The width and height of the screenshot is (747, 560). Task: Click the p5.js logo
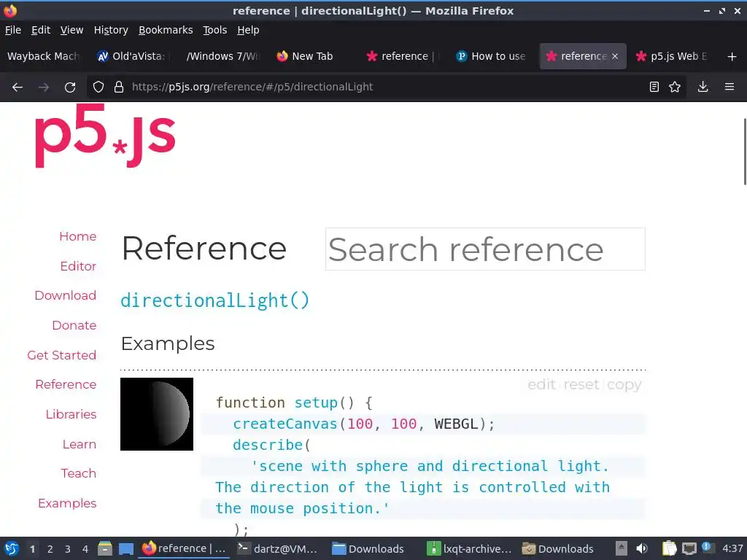[105, 135]
